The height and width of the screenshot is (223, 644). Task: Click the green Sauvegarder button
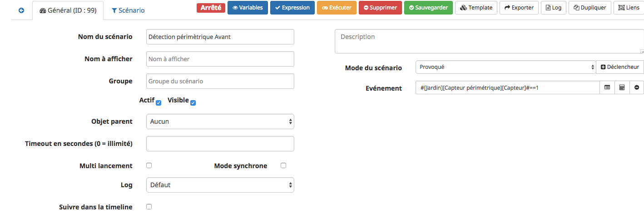click(428, 8)
